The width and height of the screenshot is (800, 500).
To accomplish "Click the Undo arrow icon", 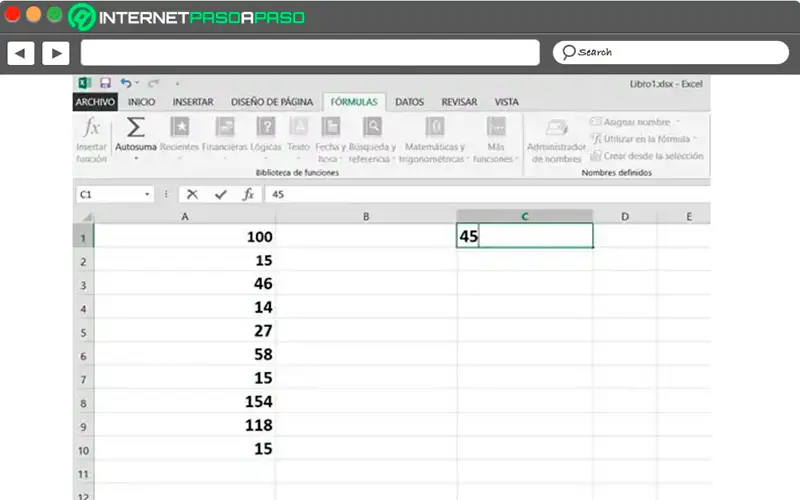I will pos(126,83).
